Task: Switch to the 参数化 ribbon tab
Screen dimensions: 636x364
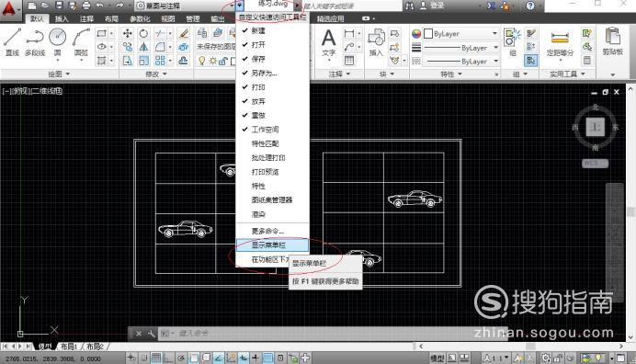Action: [140, 18]
